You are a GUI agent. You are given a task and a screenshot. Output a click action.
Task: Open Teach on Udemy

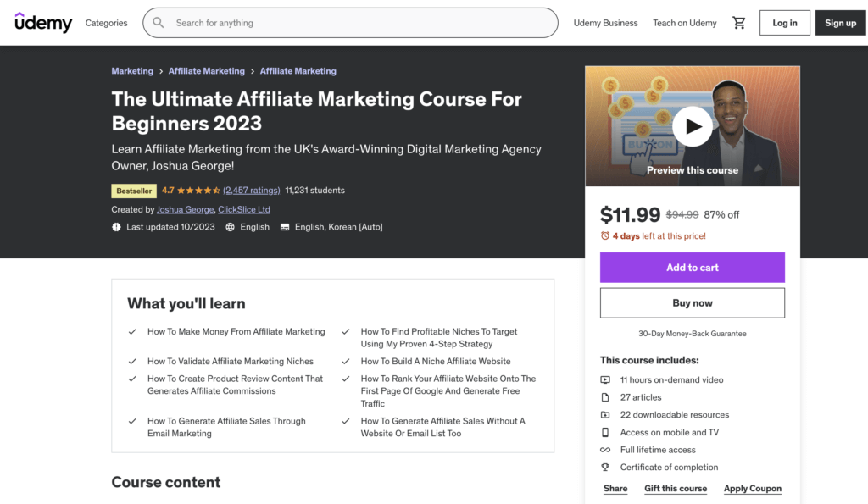click(x=684, y=23)
